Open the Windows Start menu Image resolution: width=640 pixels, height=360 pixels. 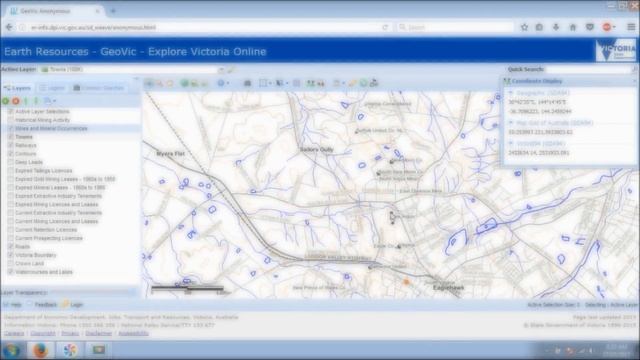[x=12, y=350]
